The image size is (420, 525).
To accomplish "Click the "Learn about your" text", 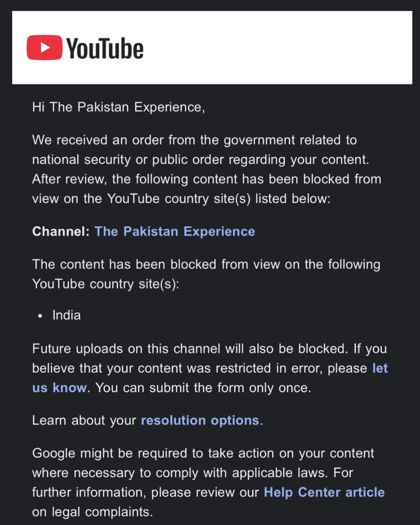I will (x=84, y=420).
